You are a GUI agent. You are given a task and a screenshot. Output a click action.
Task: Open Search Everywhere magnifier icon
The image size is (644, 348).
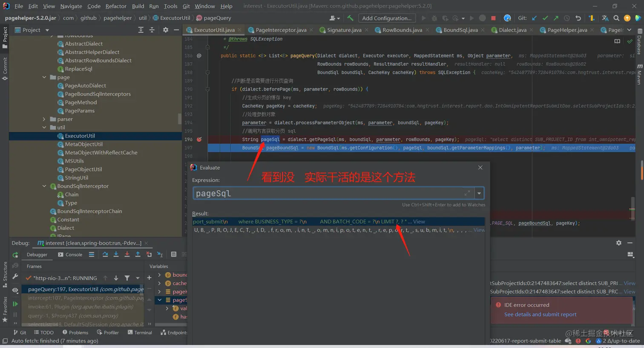click(616, 18)
